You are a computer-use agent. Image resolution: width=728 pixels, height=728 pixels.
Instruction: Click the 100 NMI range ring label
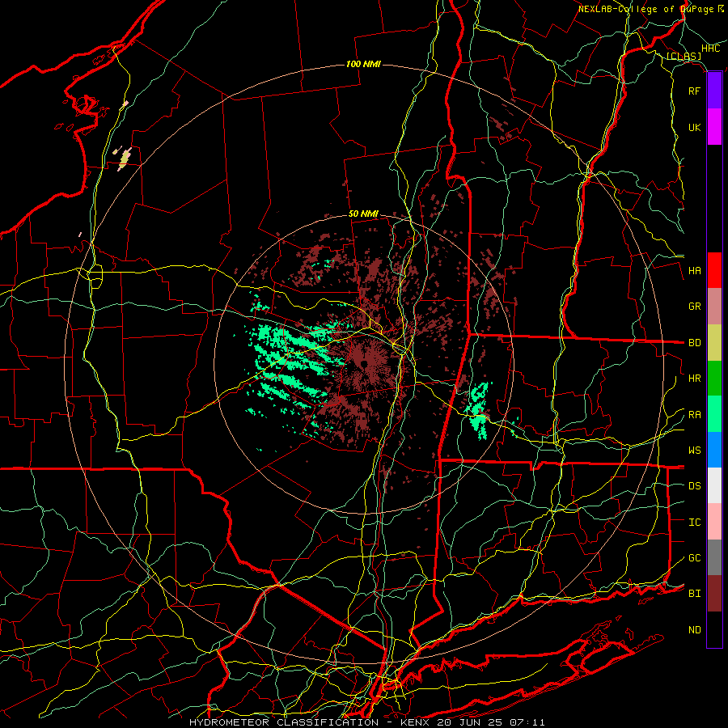363,64
